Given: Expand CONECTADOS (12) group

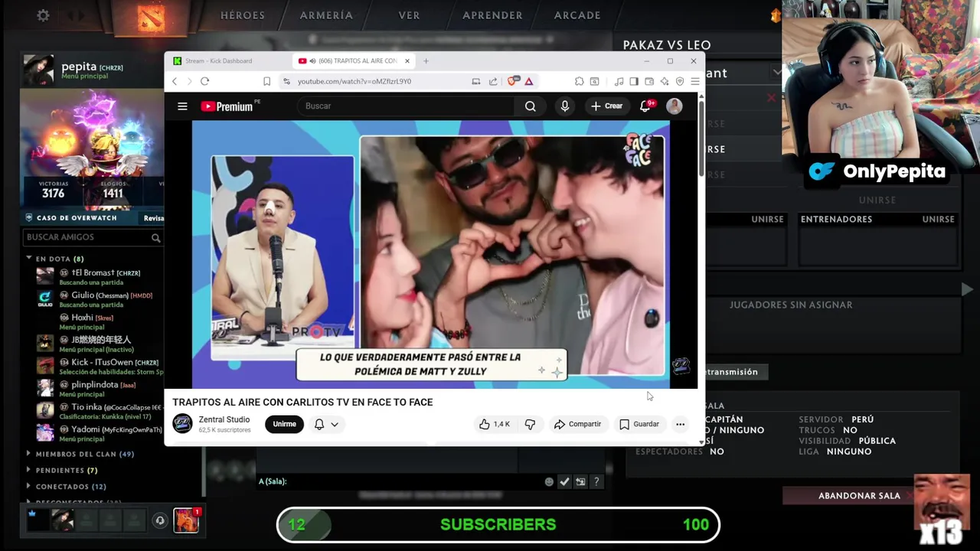Looking at the screenshot, I should [29, 486].
